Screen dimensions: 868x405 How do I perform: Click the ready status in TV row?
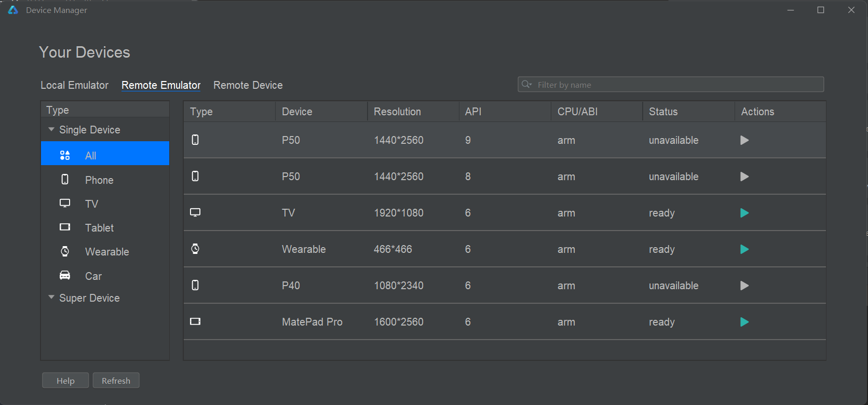point(662,213)
